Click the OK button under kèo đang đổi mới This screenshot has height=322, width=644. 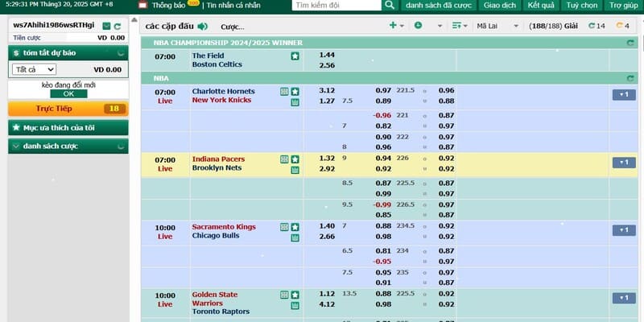[x=68, y=93]
